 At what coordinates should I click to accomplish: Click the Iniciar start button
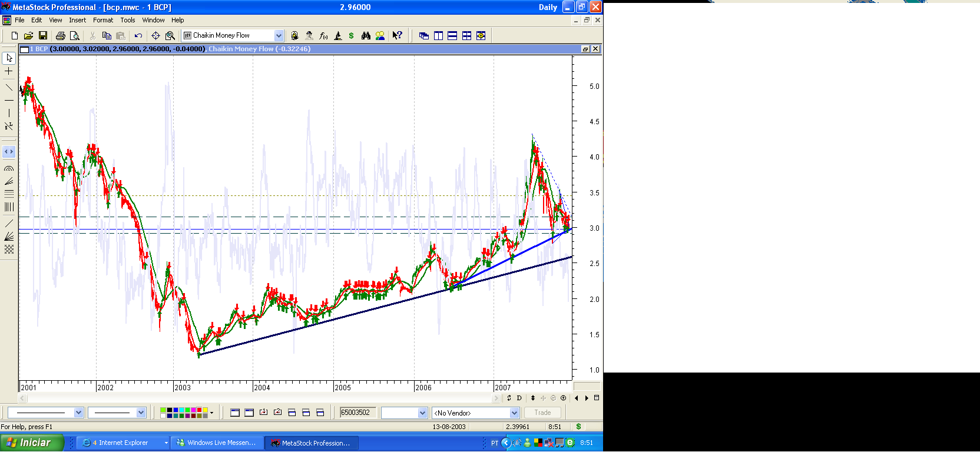(x=31, y=443)
